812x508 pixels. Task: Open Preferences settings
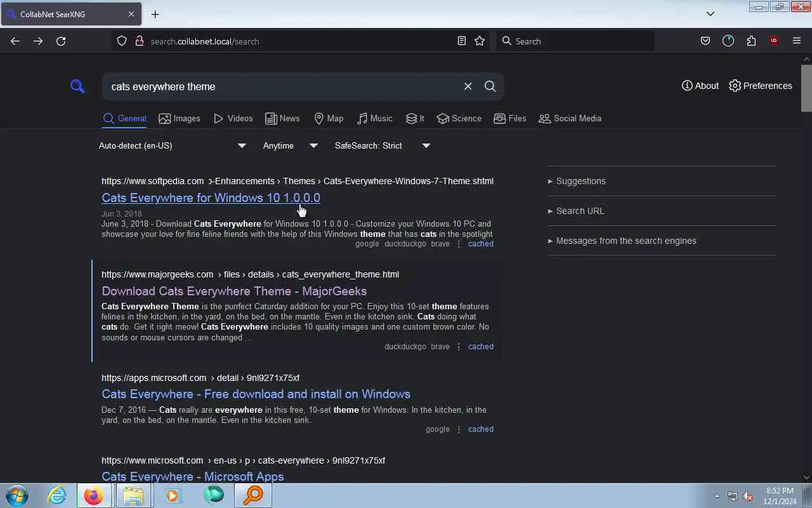(x=761, y=86)
